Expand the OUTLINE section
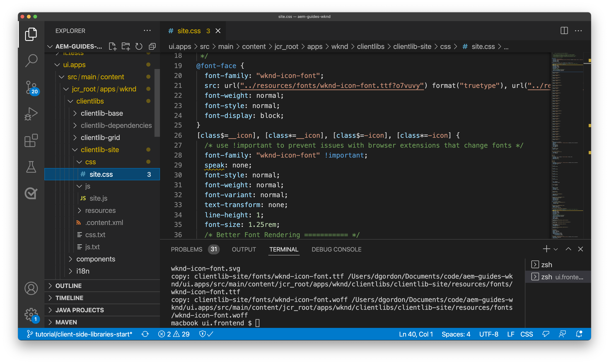 pyautogui.click(x=68, y=286)
